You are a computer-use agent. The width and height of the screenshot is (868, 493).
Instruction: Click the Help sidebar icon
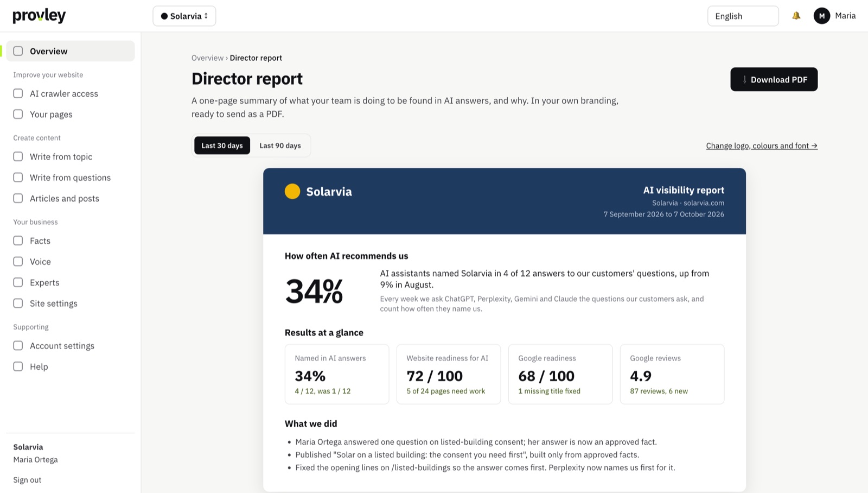[x=18, y=366]
